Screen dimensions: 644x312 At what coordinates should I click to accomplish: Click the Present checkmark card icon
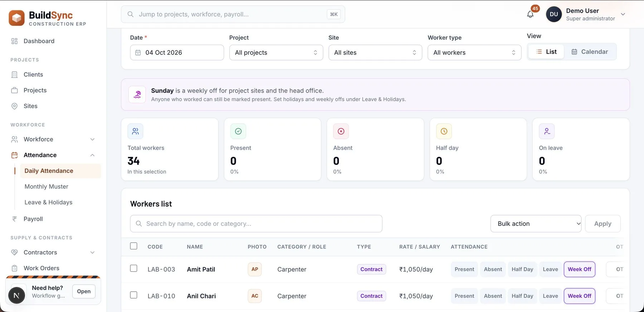click(238, 132)
